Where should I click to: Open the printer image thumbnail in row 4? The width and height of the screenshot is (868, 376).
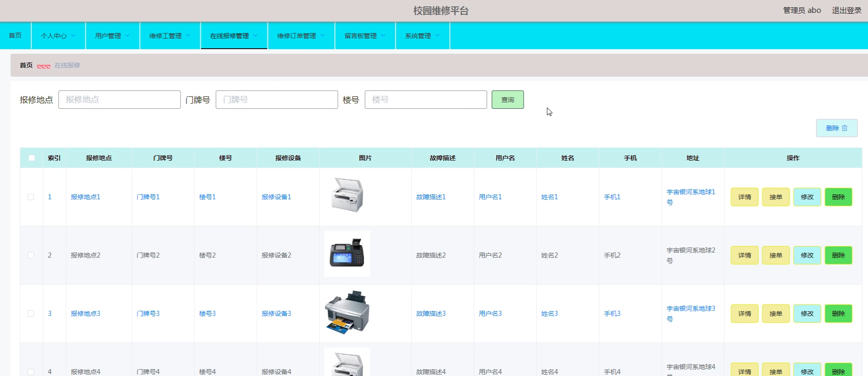347,362
